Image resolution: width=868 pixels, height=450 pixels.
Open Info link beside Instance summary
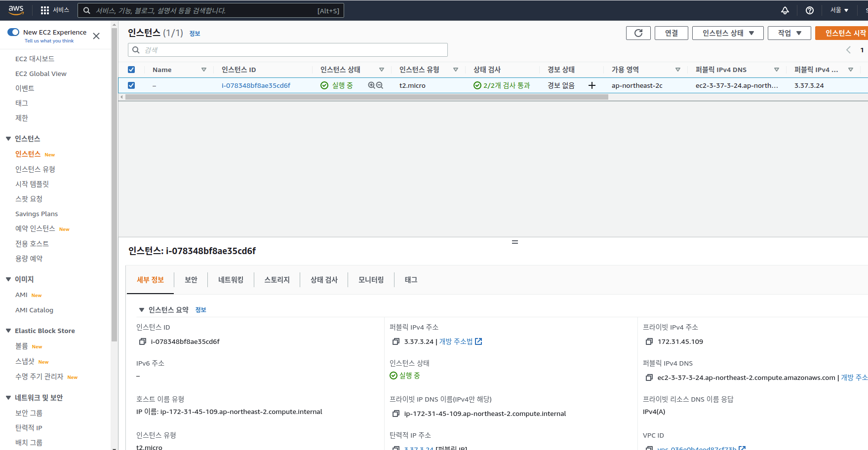pyautogui.click(x=201, y=310)
